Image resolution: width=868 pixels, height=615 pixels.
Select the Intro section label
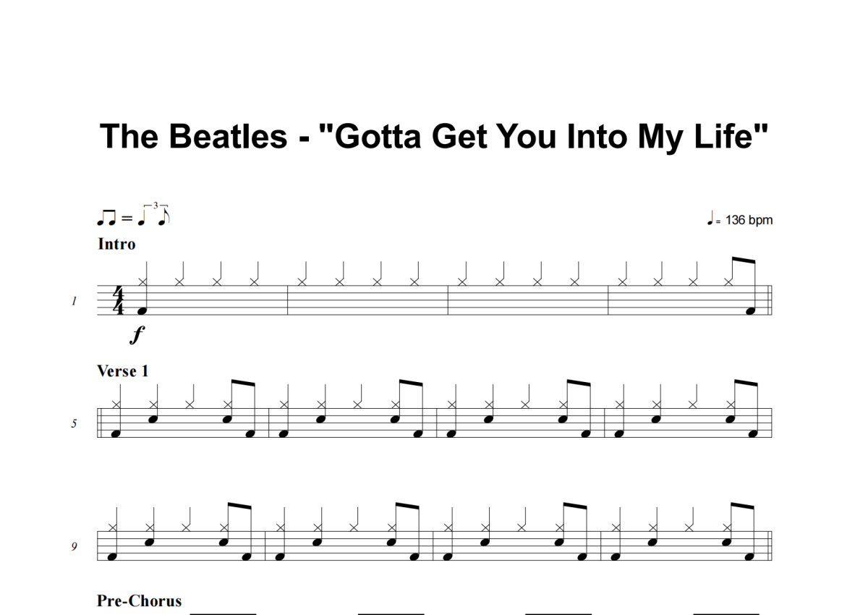tap(116, 244)
